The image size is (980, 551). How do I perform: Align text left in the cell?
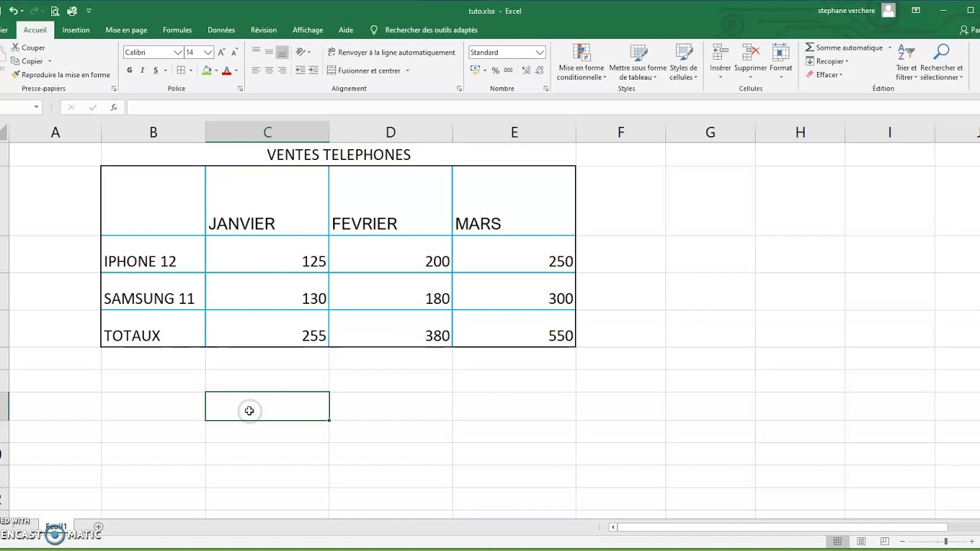click(256, 70)
